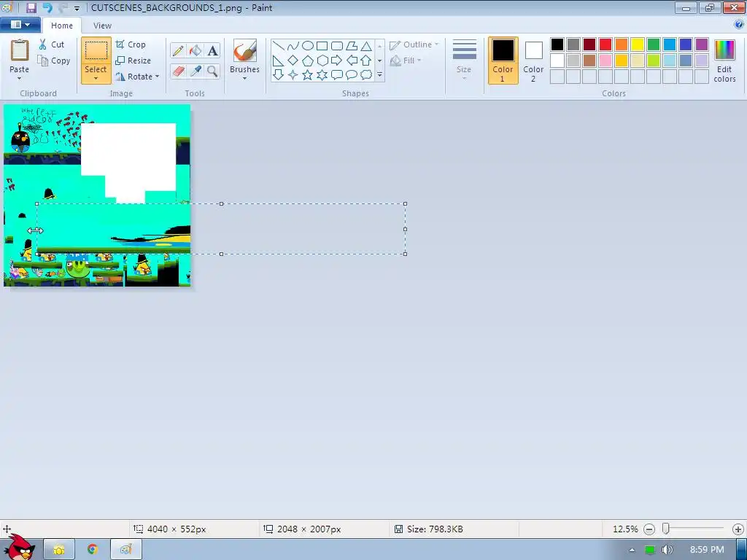Open the Resize dialog button
This screenshot has height=560, width=747.
(x=133, y=61)
